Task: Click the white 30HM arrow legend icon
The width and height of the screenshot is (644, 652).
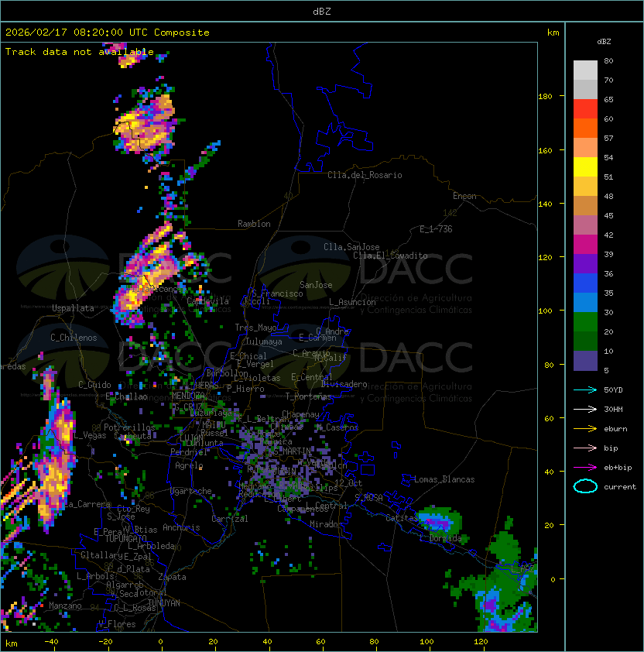Action: pyautogui.click(x=585, y=409)
